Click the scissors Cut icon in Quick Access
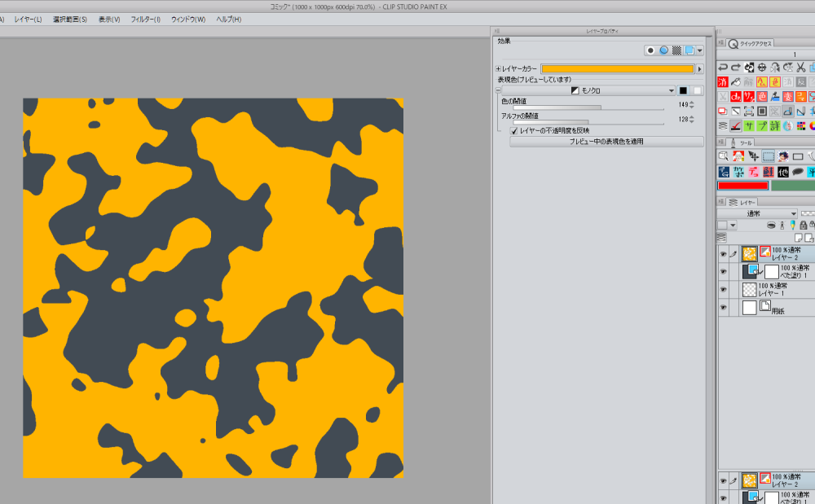This screenshot has height=504, width=815. 800,68
